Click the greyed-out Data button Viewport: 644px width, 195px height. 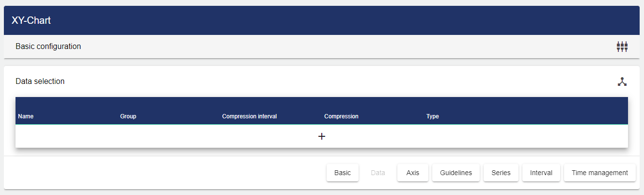(x=378, y=173)
